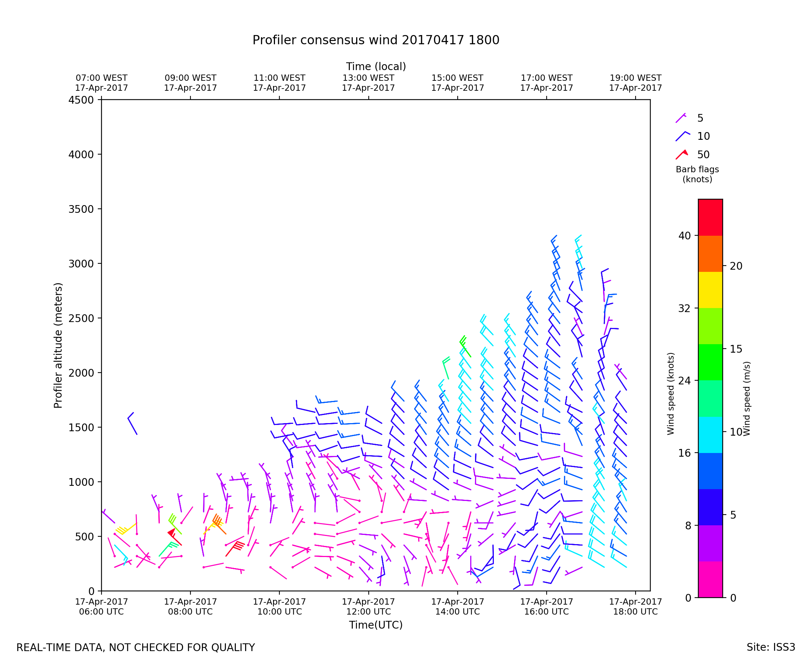Click the yellow segment of the colorbar

(710, 290)
